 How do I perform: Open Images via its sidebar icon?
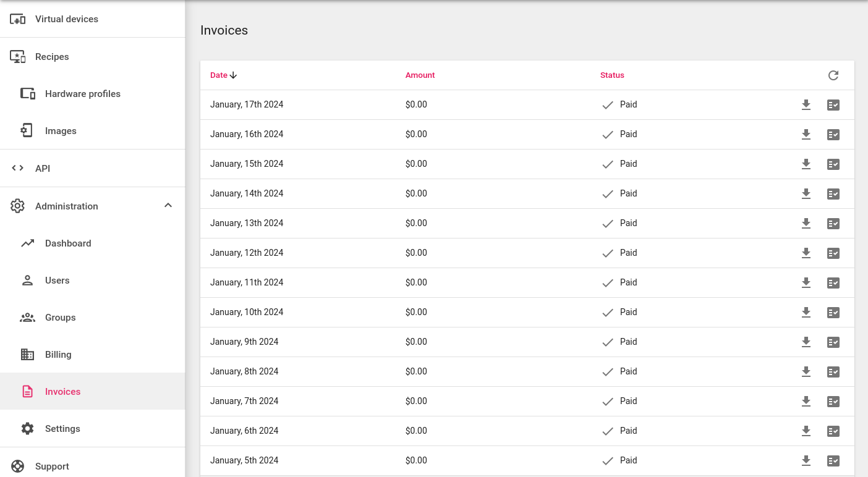27,130
